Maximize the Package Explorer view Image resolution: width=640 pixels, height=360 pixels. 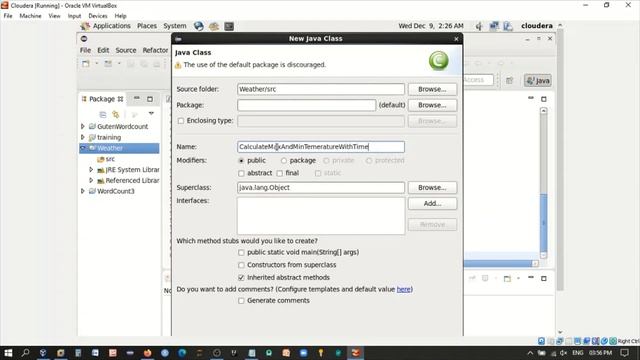coord(150,99)
